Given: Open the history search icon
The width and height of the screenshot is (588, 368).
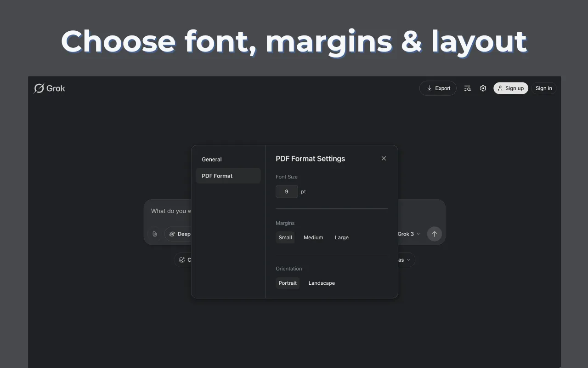Looking at the screenshot, I should pos(467,88).
